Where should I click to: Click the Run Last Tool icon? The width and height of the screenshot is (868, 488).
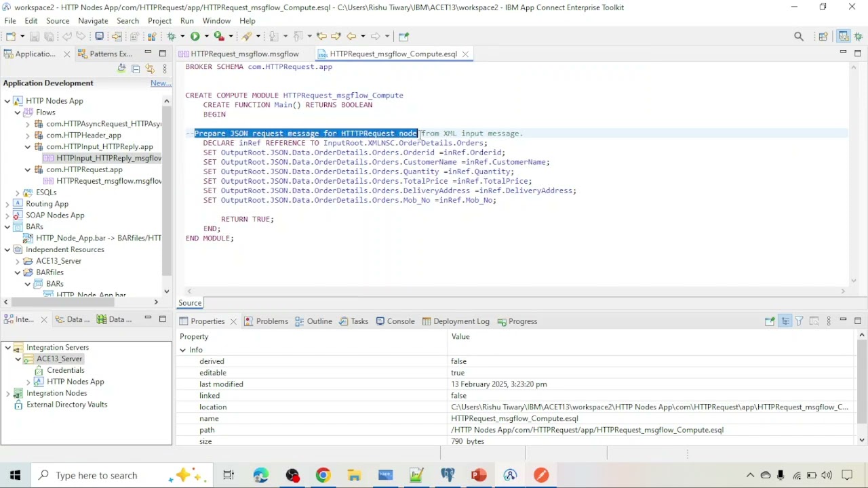tap(218, 36)
